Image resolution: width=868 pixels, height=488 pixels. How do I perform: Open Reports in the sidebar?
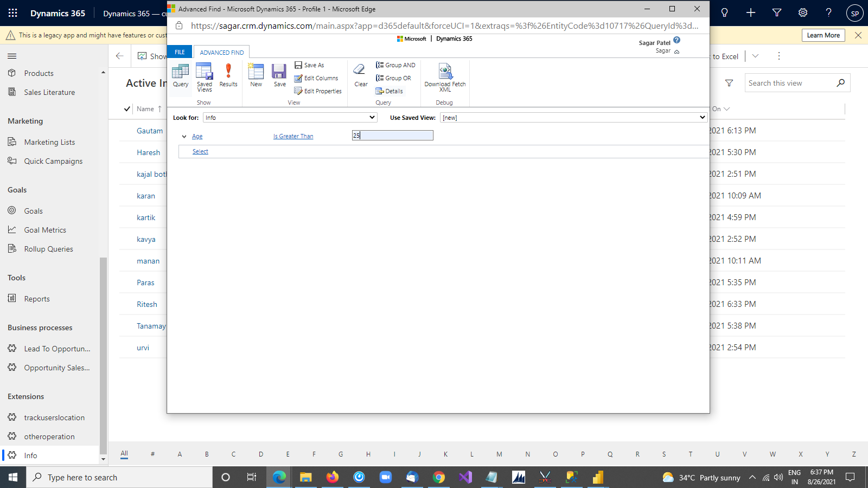click(x=37, y=299)
